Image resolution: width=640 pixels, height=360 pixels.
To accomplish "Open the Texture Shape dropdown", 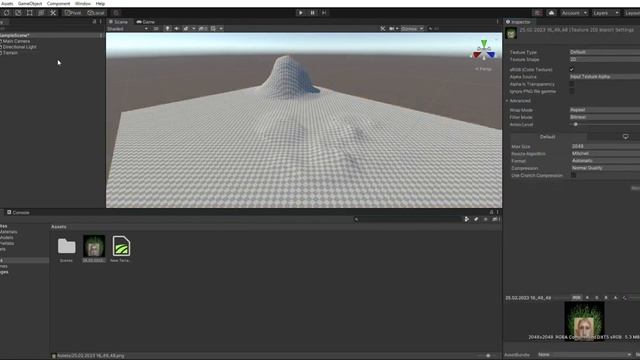I will tap(604, 59).
